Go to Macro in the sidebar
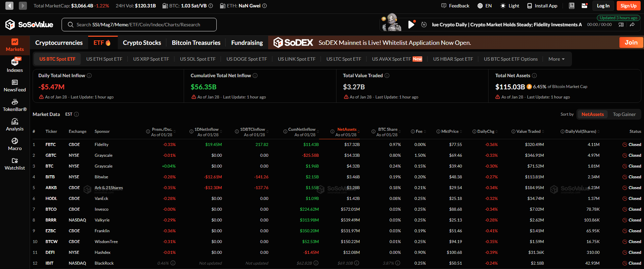The height and width of the screenshot is (269, 644). (15, 144)
